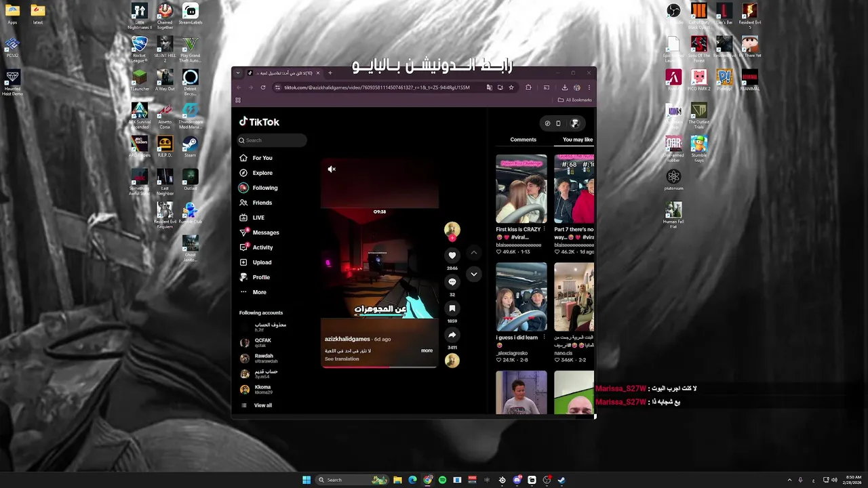Select the R.E.P.O. desktop icon

click(x=165, y=146)
